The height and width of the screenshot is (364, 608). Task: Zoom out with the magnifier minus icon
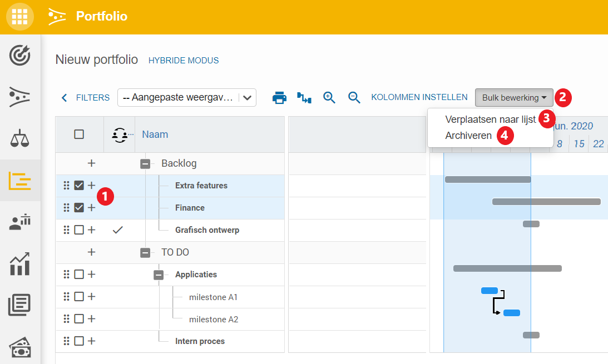(354, 98)
